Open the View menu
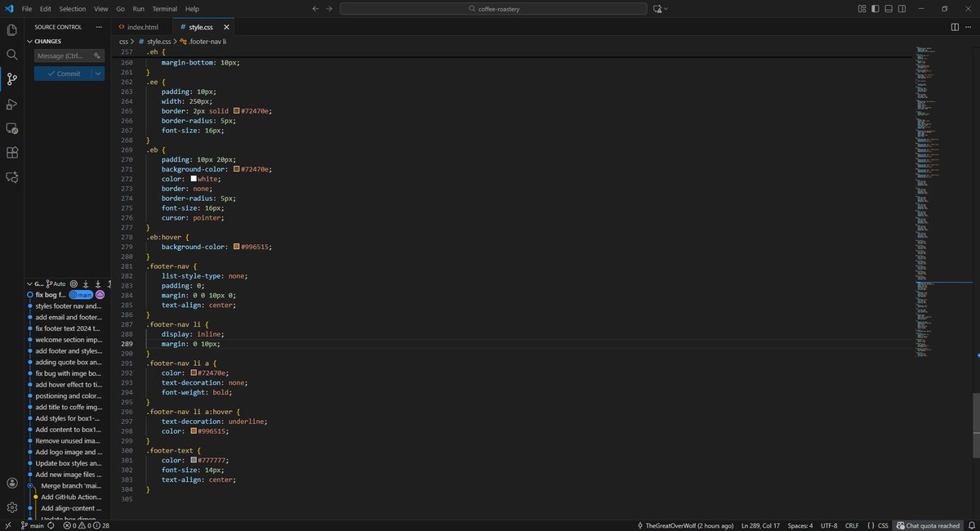This screenshot has width=980, height=531. pos(100,9)
